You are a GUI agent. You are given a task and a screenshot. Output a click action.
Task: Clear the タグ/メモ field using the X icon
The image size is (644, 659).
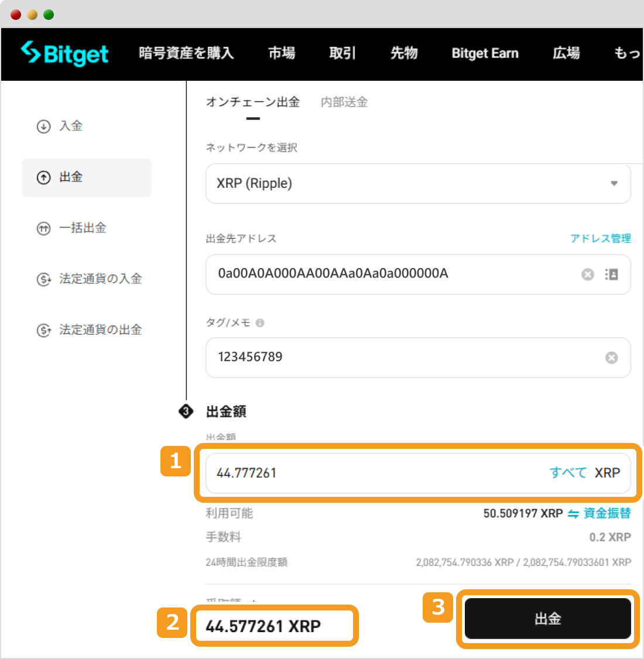(612, 358)
